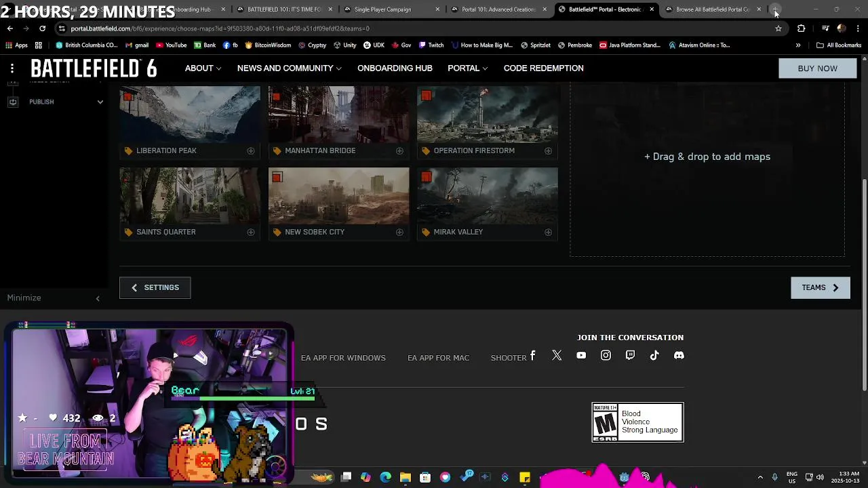Open the Apps shortcut in bookmarks bar
Viewport: 868px width, 488px height.
coord(16,45)
